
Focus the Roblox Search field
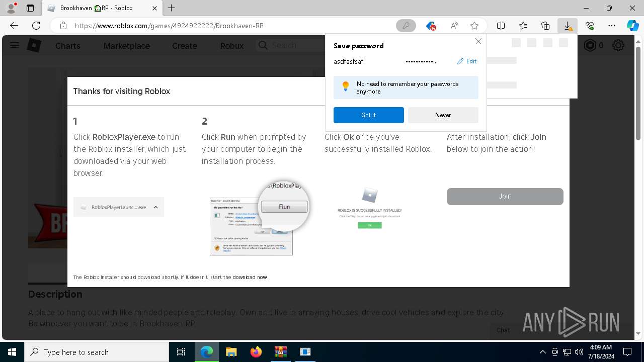point(290,45)
